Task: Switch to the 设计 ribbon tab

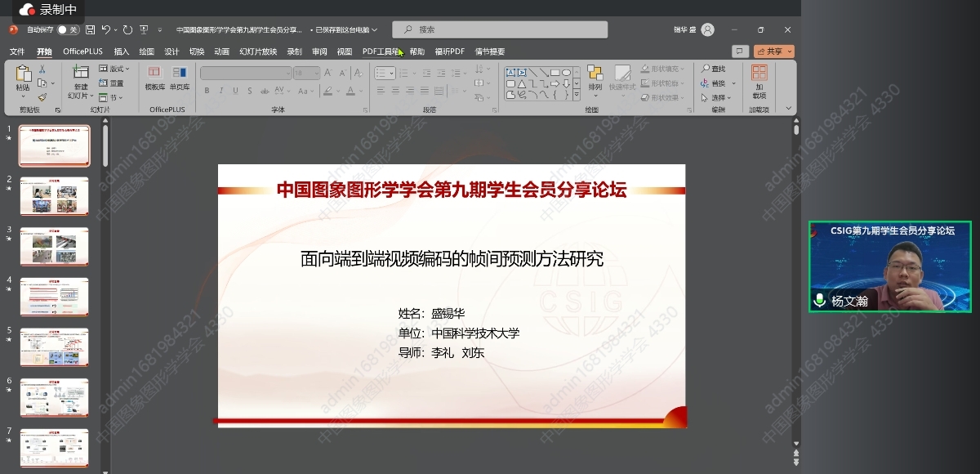Action: click(171, 51)
